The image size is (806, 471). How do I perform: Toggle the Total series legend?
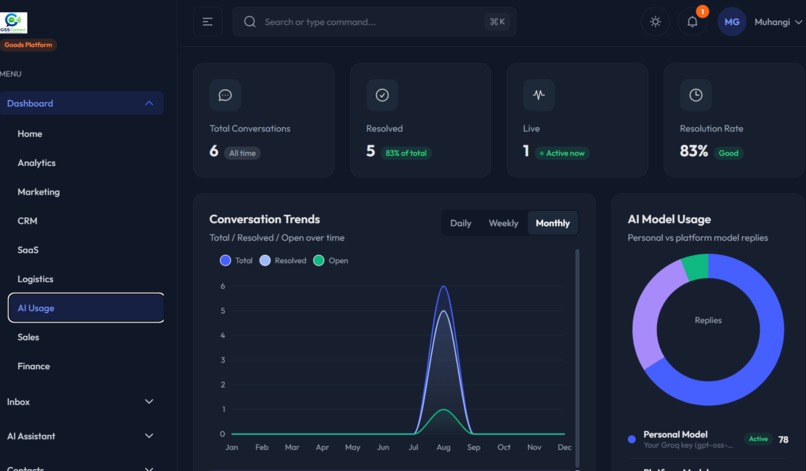(x=236, y=261)
